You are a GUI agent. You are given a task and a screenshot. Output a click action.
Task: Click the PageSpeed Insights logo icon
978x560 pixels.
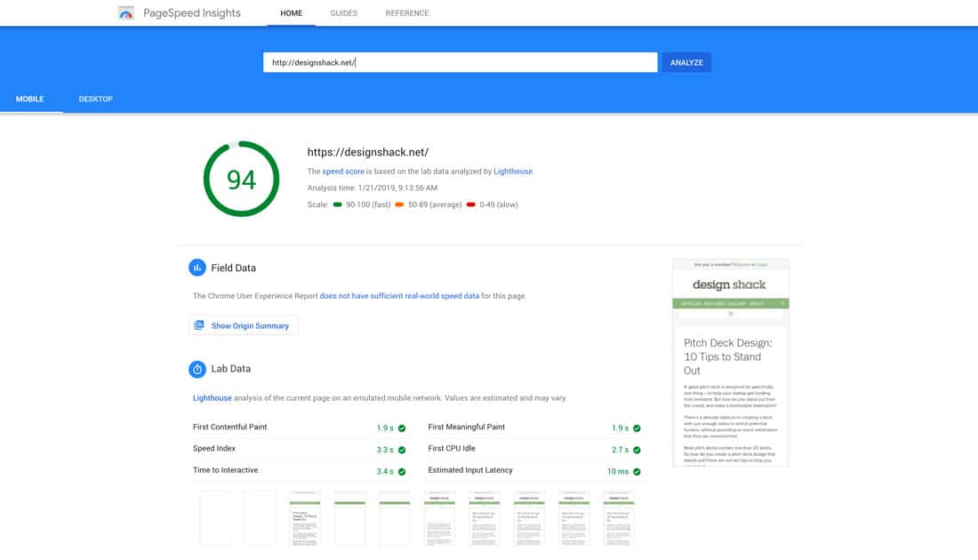(x=127, y=13)
